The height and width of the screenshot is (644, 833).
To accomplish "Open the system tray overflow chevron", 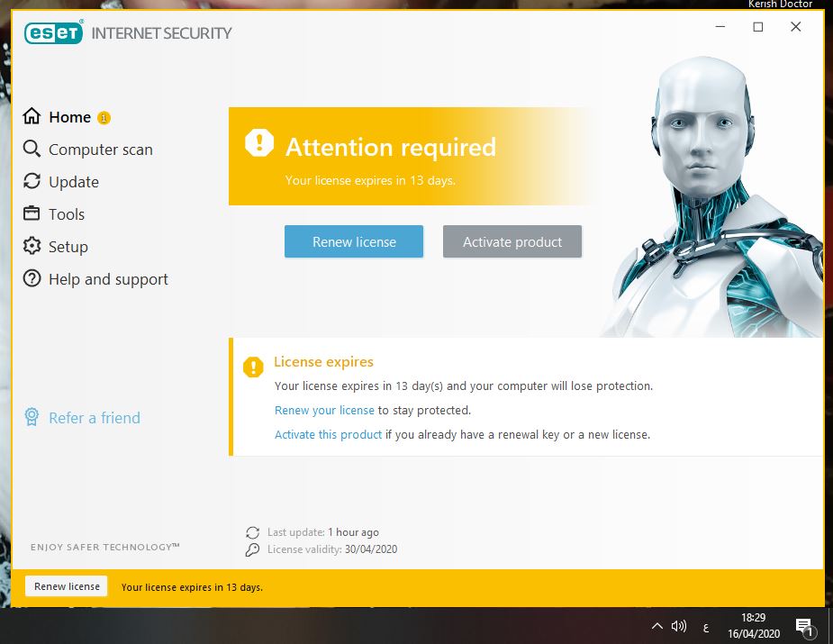I will [x=657, y=626].
